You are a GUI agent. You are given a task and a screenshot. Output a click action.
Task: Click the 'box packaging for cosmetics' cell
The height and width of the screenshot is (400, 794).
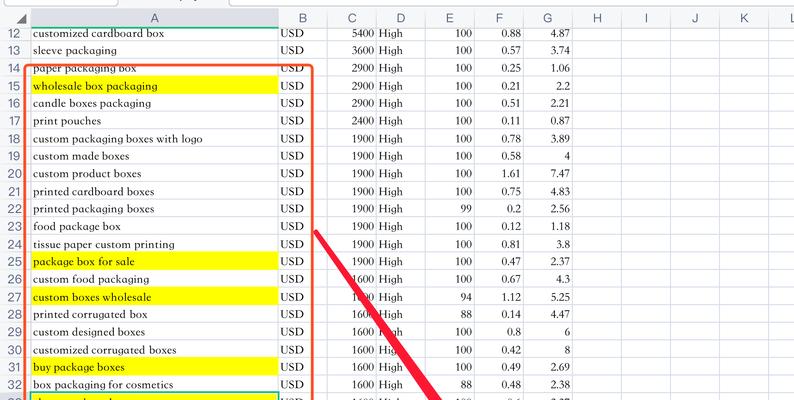click(x=154, y=385)
